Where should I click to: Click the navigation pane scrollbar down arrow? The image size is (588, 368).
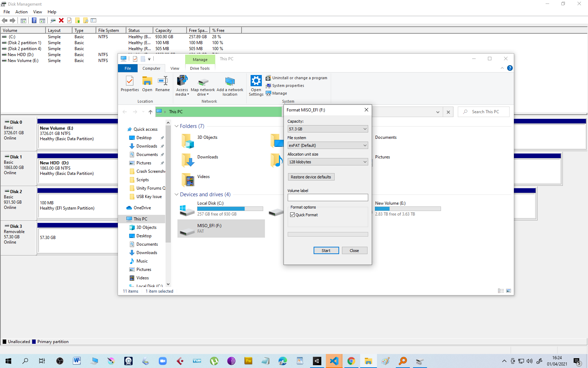click(168, 284)
